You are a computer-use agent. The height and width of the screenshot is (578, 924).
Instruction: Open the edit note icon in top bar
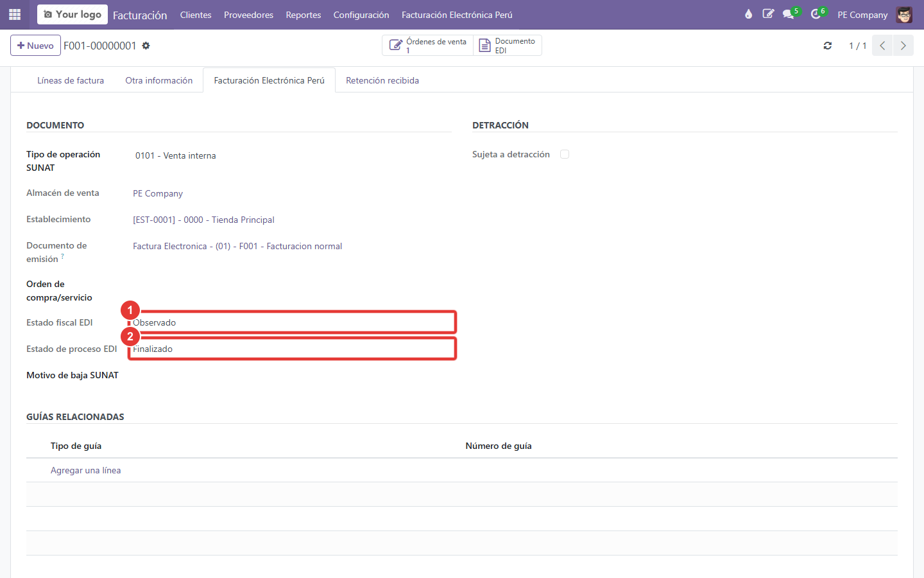tap(768, 14)
